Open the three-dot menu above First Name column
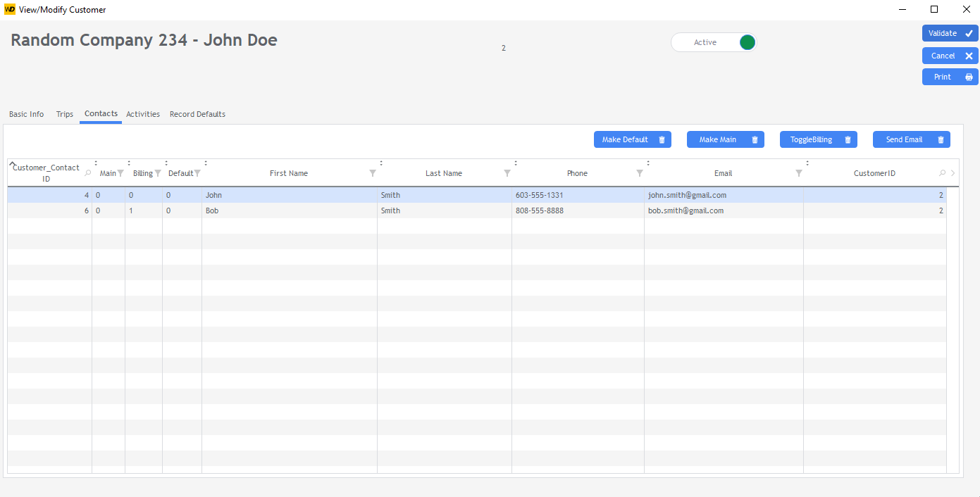 pos(205,163)
